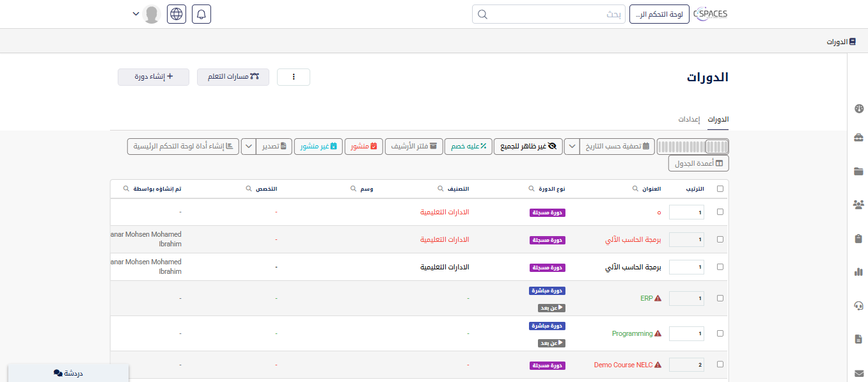The image size is (868, 382).
Task: Open the bar chart reports sidebar icon
Action: 858,271
